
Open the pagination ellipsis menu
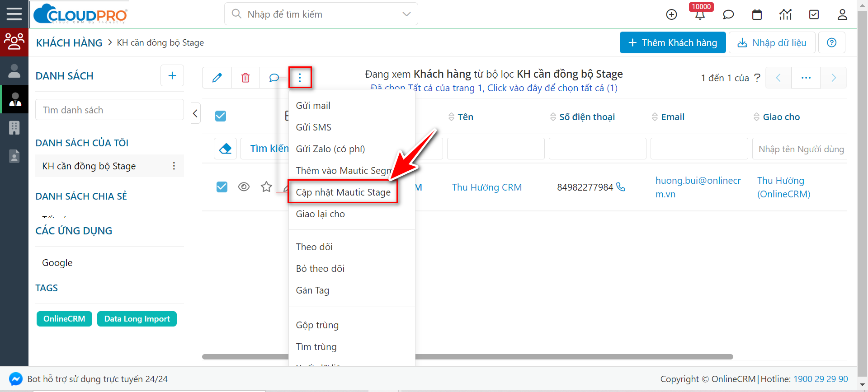pos(806,78)
